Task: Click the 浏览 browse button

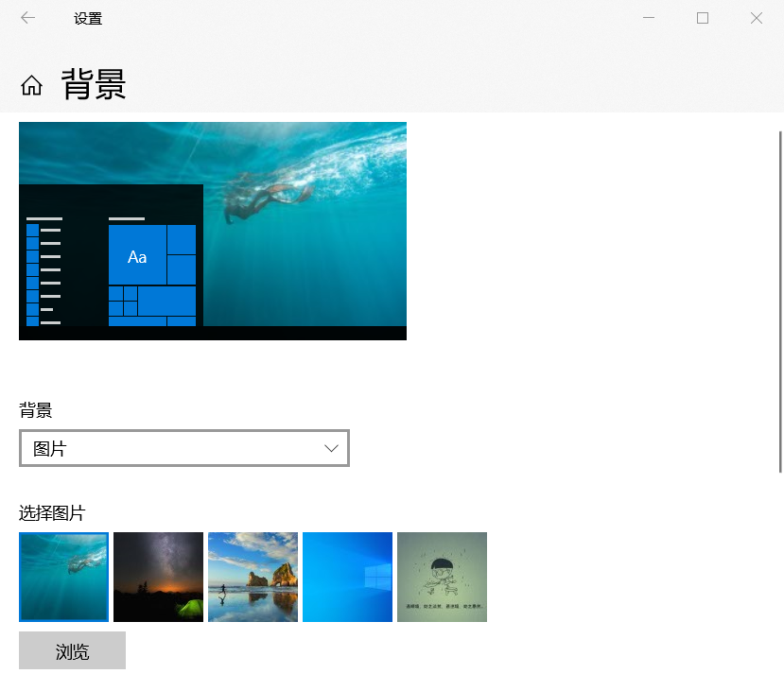Action: [x=73, y=650]
